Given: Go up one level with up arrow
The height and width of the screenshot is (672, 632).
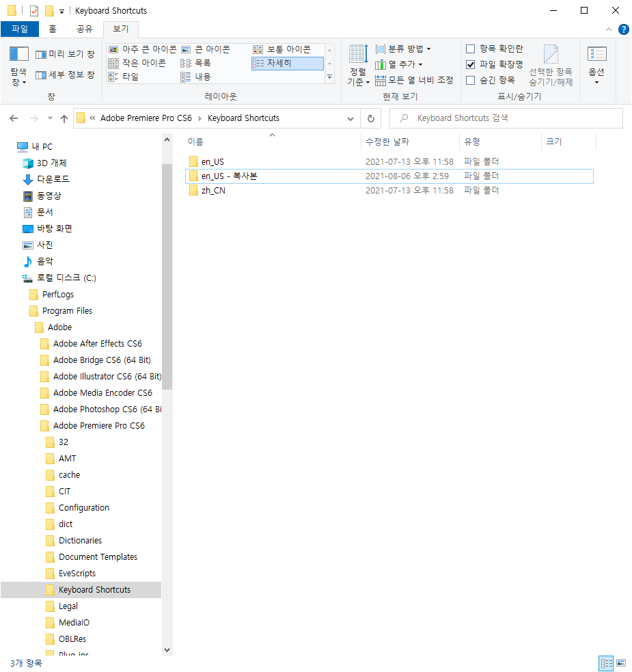Looking at the screenshot, I should [x=64, y=118].
